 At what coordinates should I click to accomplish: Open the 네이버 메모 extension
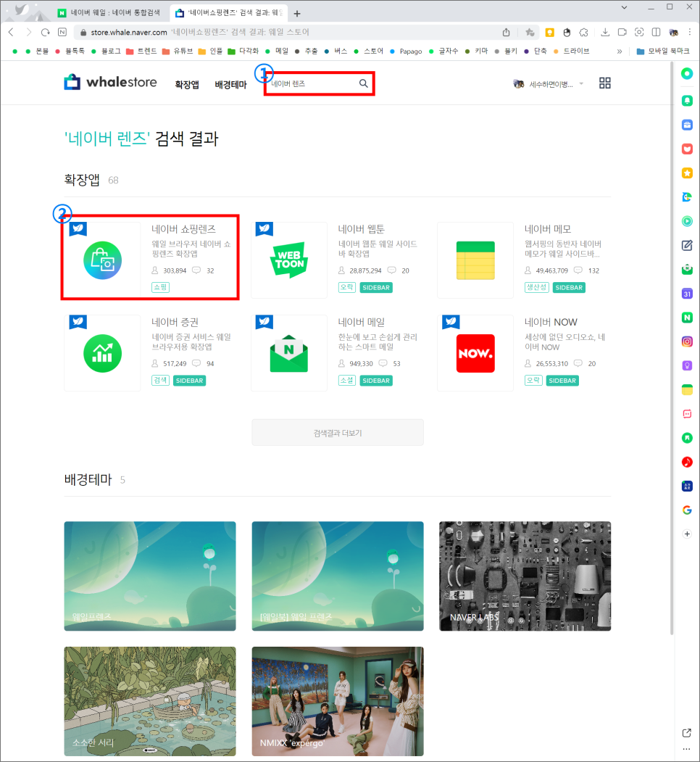[524, 260]
